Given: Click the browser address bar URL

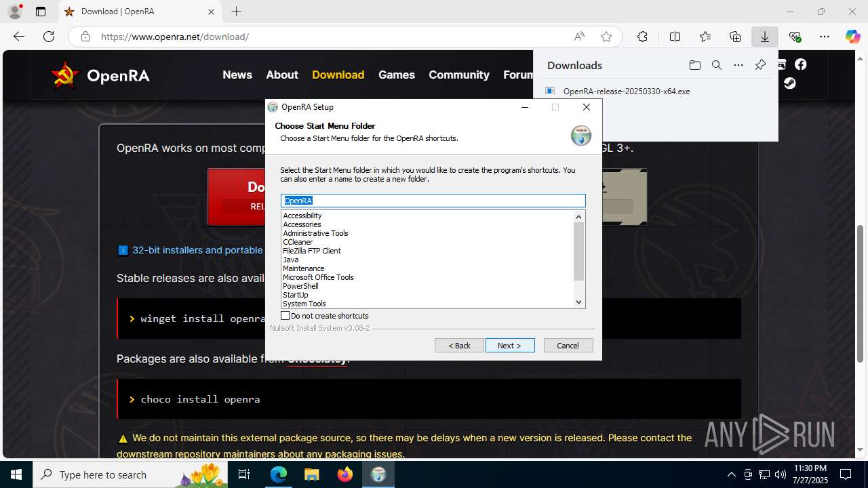Looking at the screenshot, I should coord(175,37).
